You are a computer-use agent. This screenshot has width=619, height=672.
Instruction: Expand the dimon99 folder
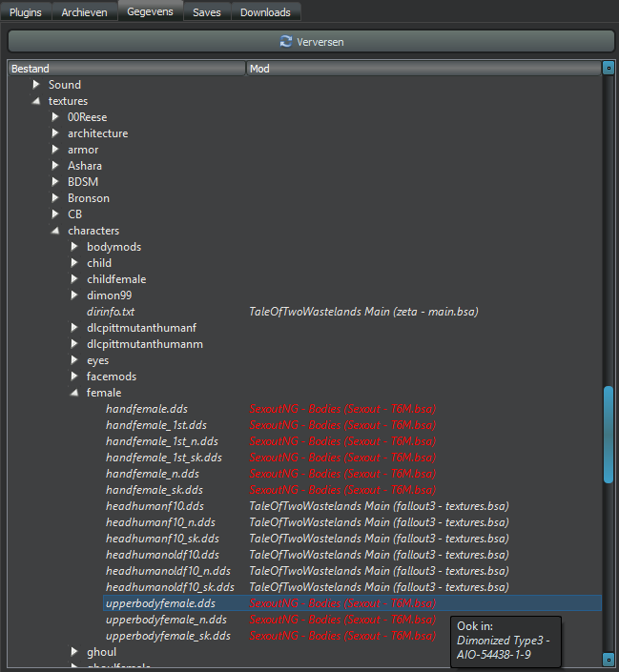click(x=74, y=295)
